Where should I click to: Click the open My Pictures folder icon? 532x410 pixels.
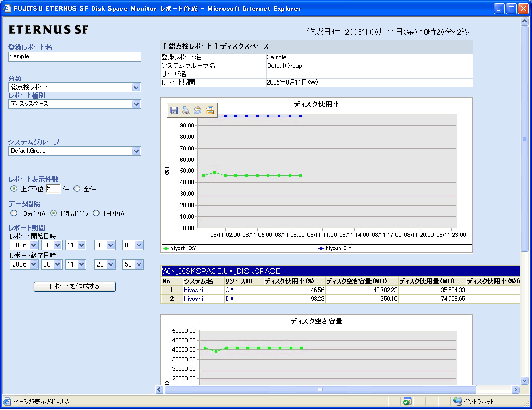209,111
